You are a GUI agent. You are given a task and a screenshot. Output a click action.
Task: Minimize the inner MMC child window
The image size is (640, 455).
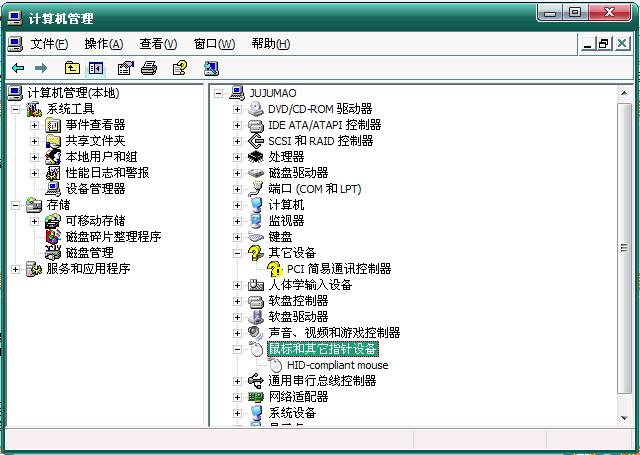pyautogui.click(x=588, y=43)
